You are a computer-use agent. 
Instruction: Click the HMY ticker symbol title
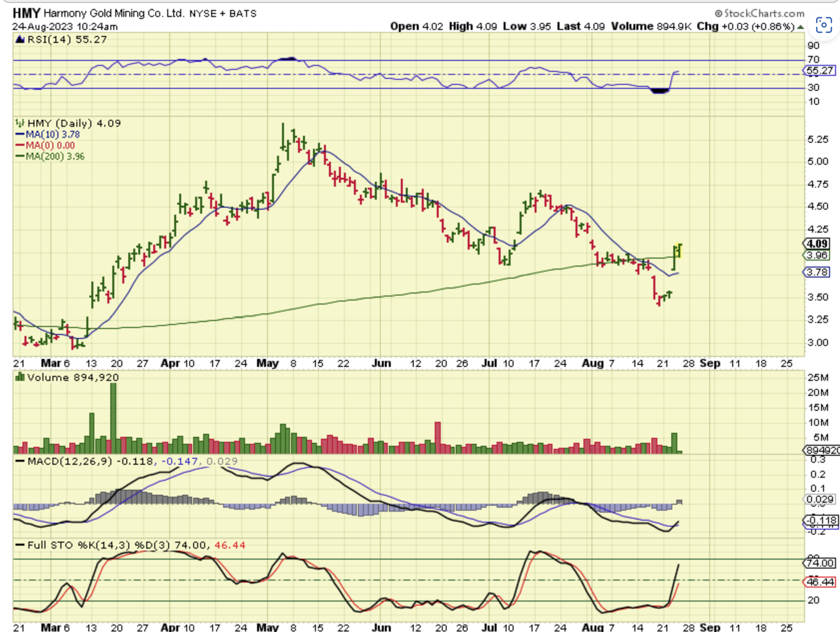[x=26, y=13]
